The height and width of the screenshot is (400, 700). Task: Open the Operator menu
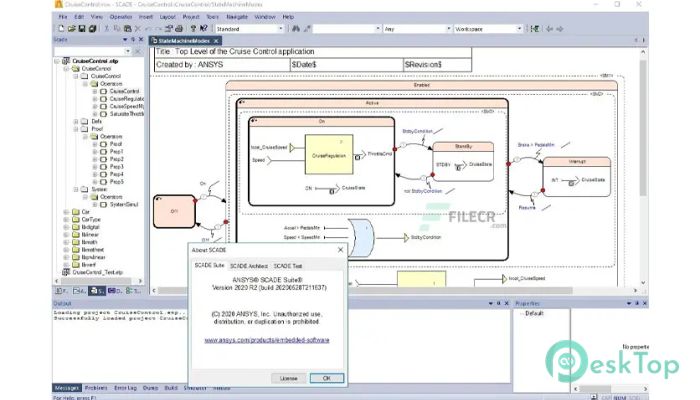pyautogui.click(x=121, y=17)
